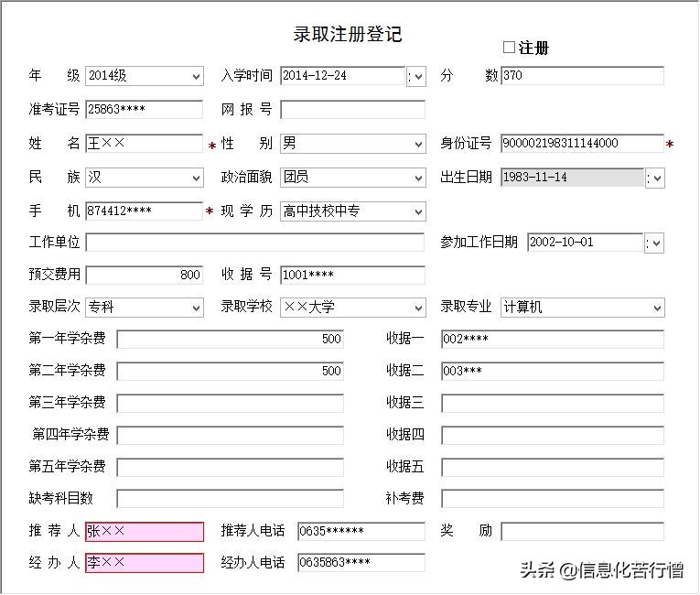The width and height of the screenshot is (700, 595).
Task: Click the 收据二 field with 003***
Action: pos(553,372)
